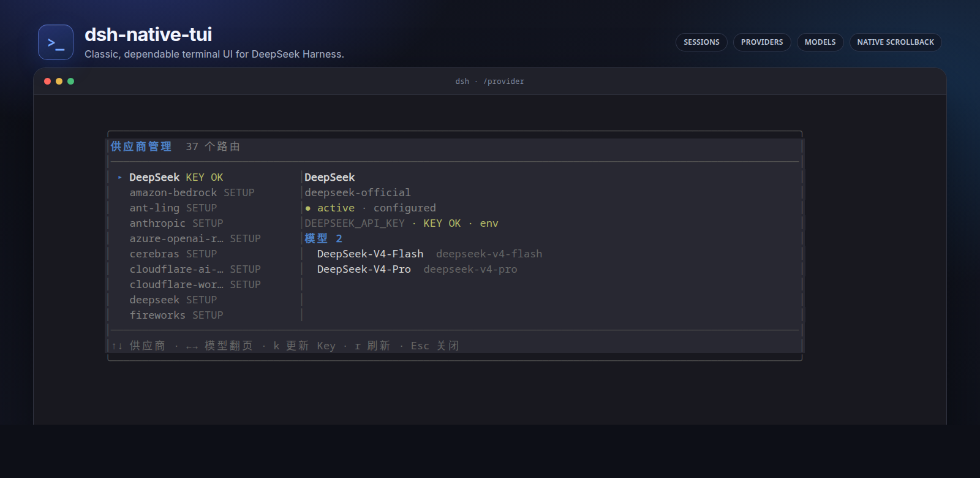Open the NATIVE SCROLLBACK tag
The image size is (980, 478).
(x=895, y=42)
